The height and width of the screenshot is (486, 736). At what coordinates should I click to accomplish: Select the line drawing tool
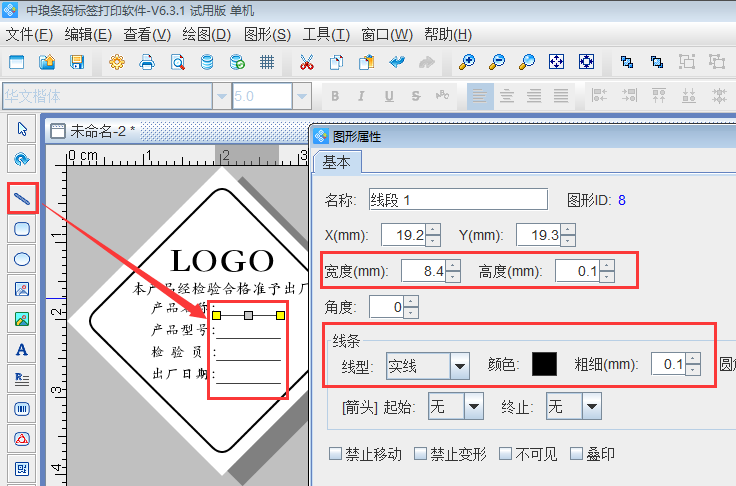coord(22,198)
